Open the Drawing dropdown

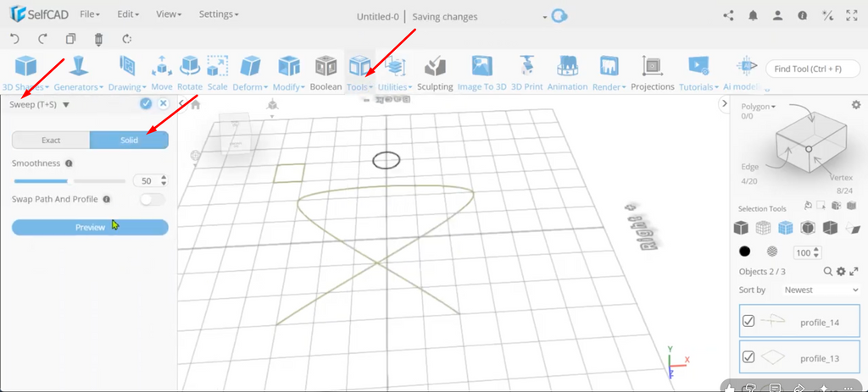(x=127, y=72)
